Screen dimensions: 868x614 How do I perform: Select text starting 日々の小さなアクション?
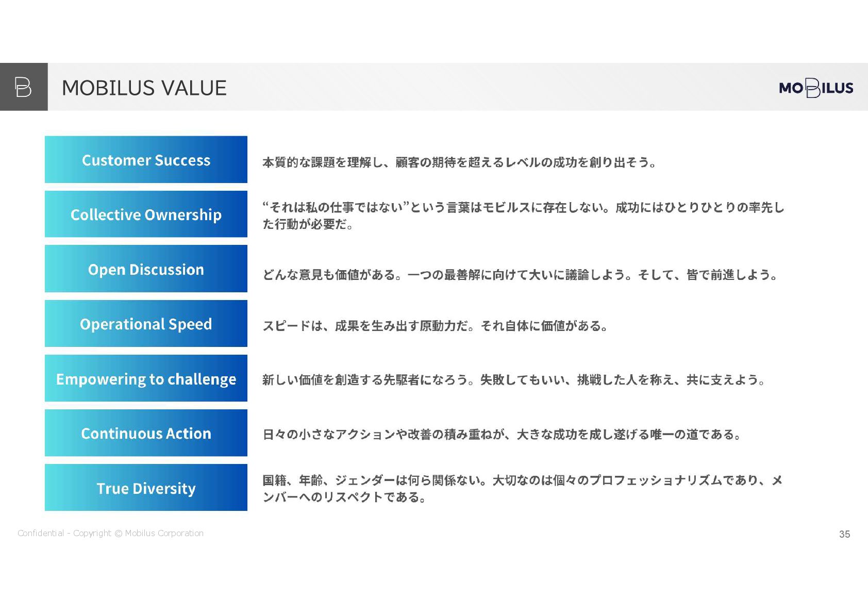(x=502, y=435)
